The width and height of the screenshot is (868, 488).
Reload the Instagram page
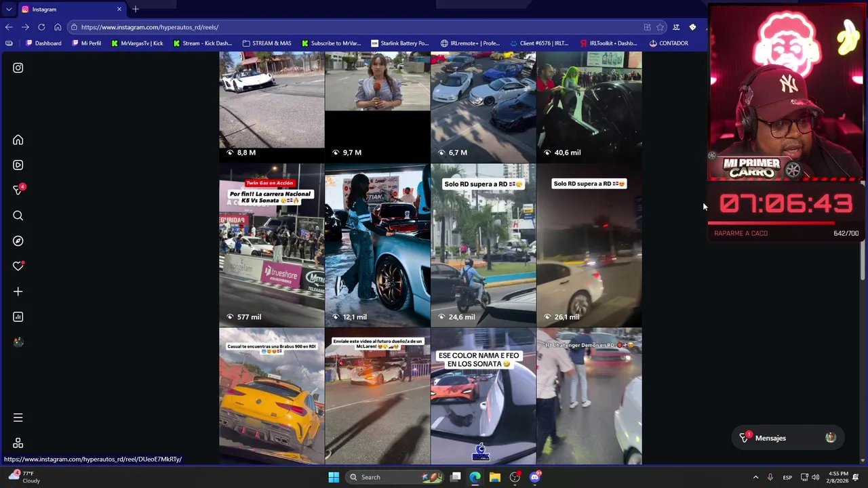point(41,27)
